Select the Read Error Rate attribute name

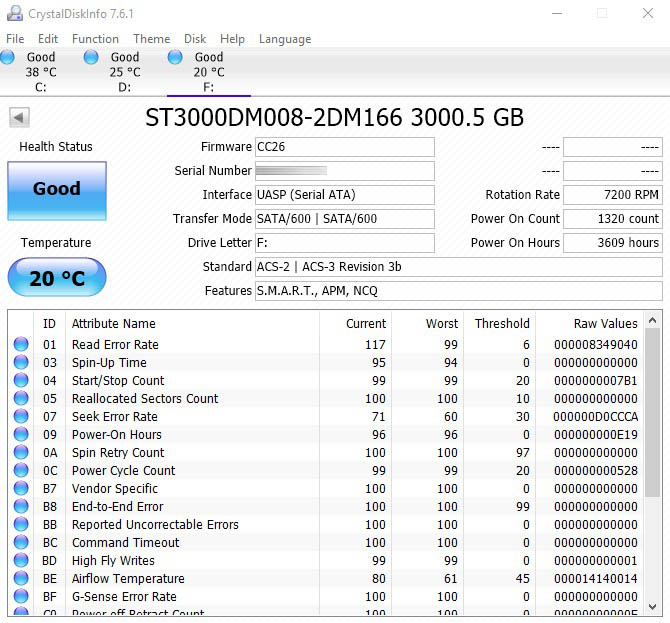[115, 344]
